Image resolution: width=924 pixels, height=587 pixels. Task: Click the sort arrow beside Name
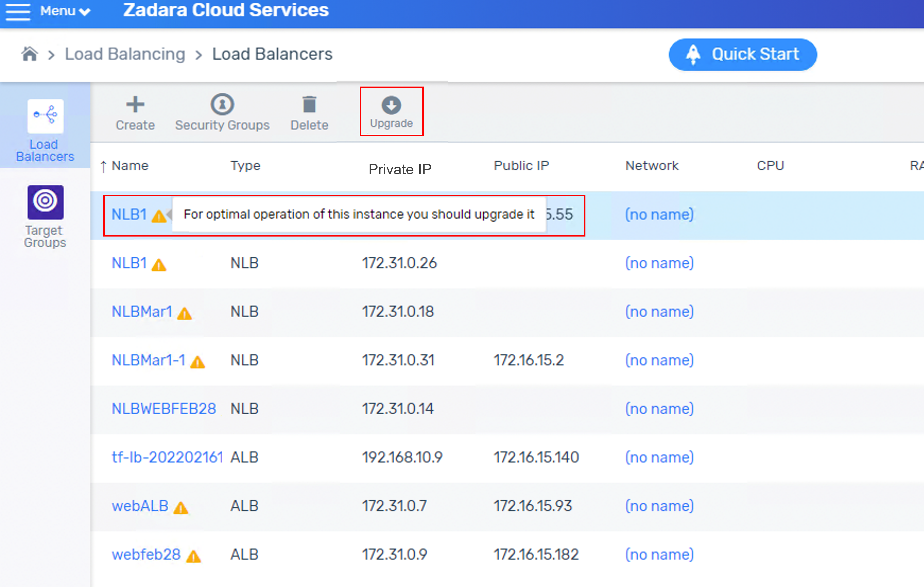coord(103,166)
